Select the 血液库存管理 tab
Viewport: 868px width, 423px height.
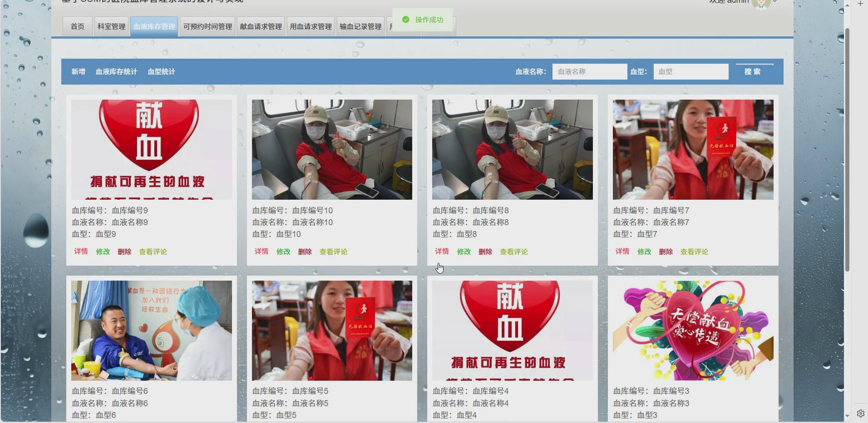[x=154, y=27]
